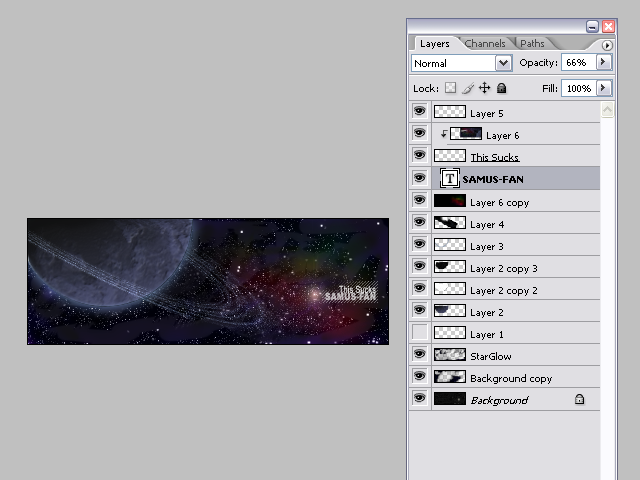640x480 pixels.
Task: Select Layer 3 thumbnail
Action: 449,244
